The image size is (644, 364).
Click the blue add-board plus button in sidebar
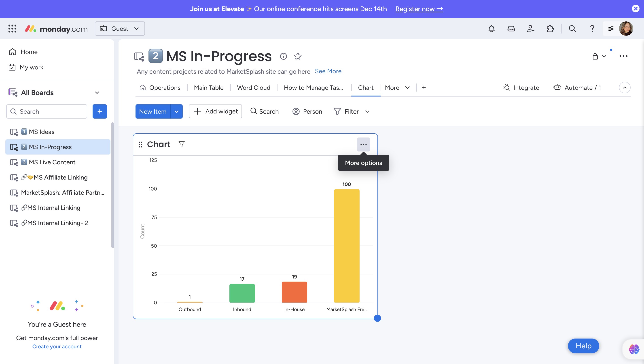click(100, 111)
